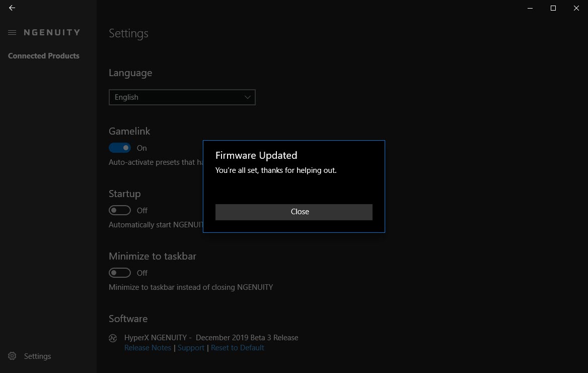The height and width of the screenshot is (373, 588).
Task: Click the Firmware Updated dialog title
Action: 256,156
